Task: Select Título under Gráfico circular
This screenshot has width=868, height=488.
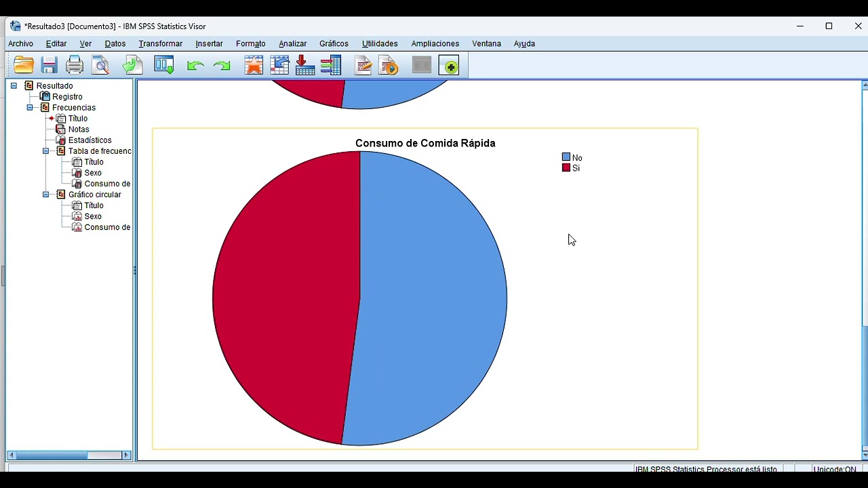Action: point(94,205)
